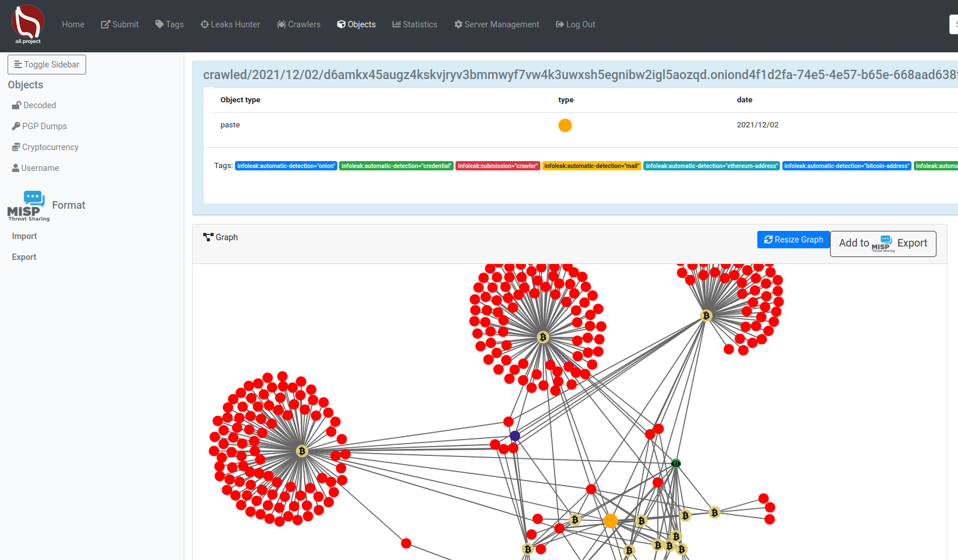Screen dimensions: 958x560
Task: Click the submission crawler tag
Action: [498, 166]
